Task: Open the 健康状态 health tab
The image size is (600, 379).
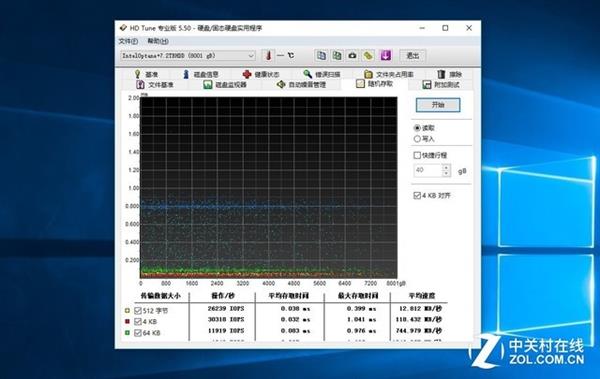Action: coord(261,74)
